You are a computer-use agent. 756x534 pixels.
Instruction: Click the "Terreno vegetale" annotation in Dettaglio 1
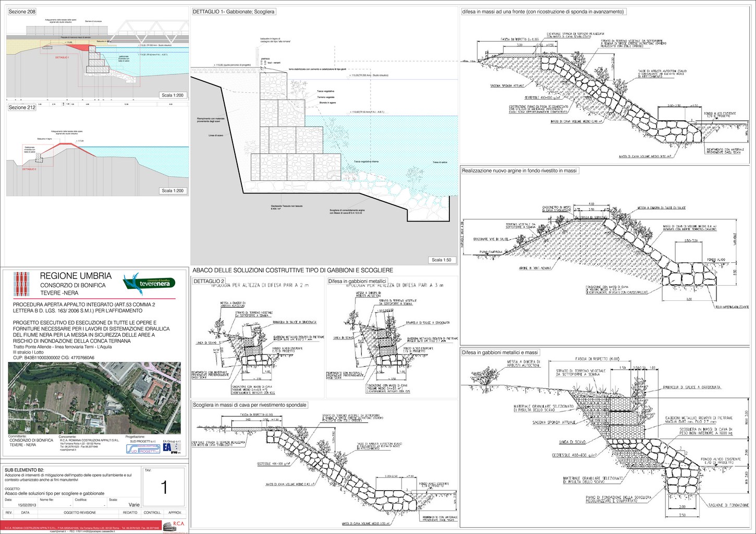click(326, 97)
